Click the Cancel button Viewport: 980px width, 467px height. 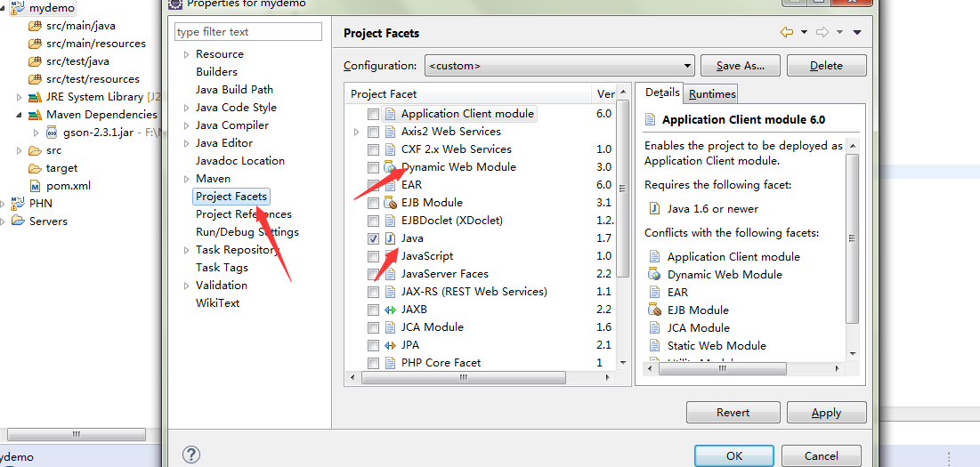(x=822, y=455)
